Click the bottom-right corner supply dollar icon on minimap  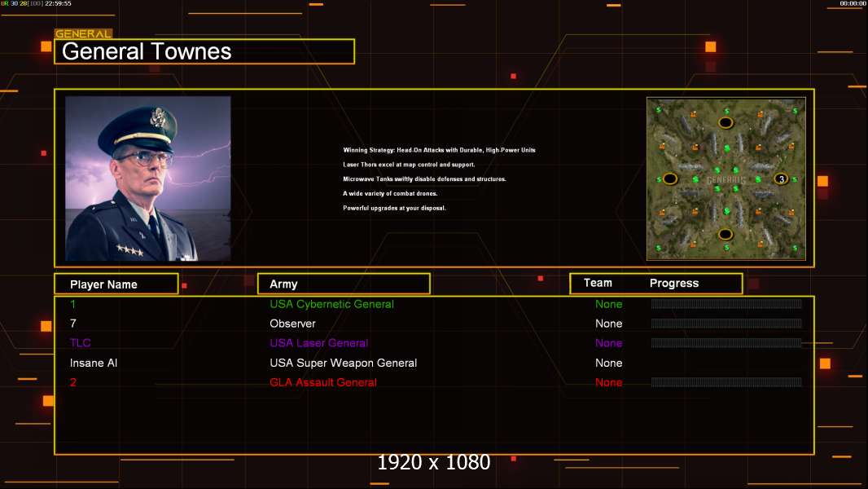click(794, 248)
